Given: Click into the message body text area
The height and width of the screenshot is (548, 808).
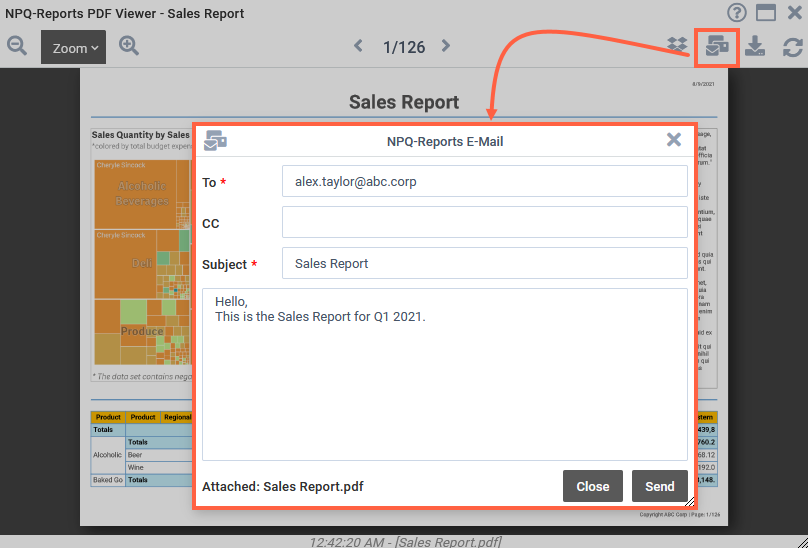Looking at the screenshot, I should pyautogui.click(x=445, y=374).
